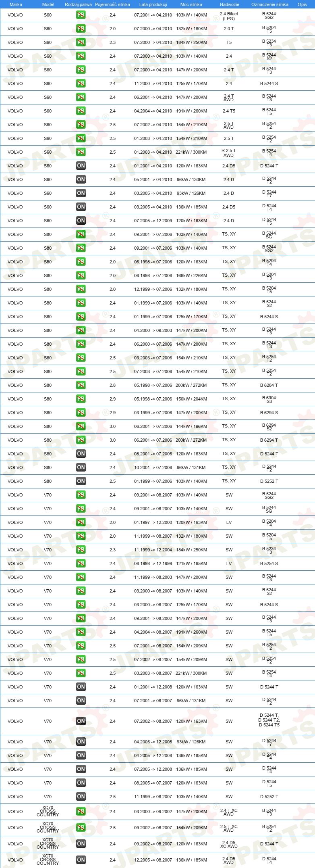Click PB icon in S60 R 2,5 T AWD row

[x=81, y=152]
